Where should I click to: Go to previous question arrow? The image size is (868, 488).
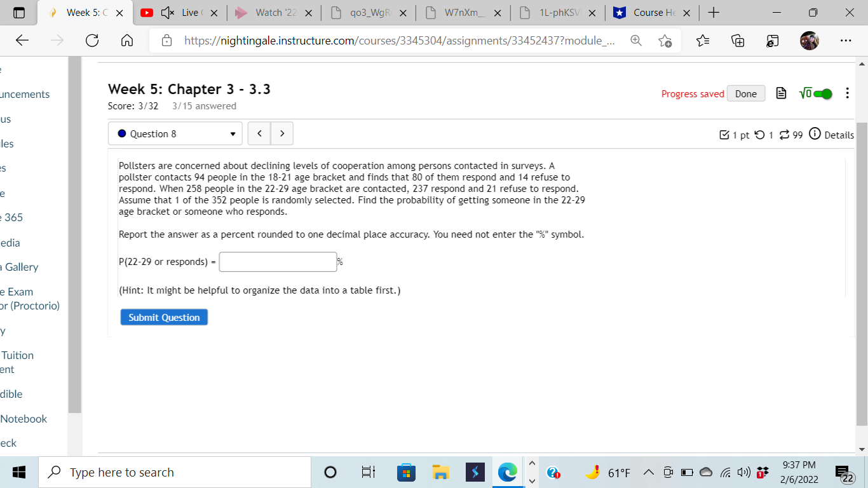pos(259,133)
